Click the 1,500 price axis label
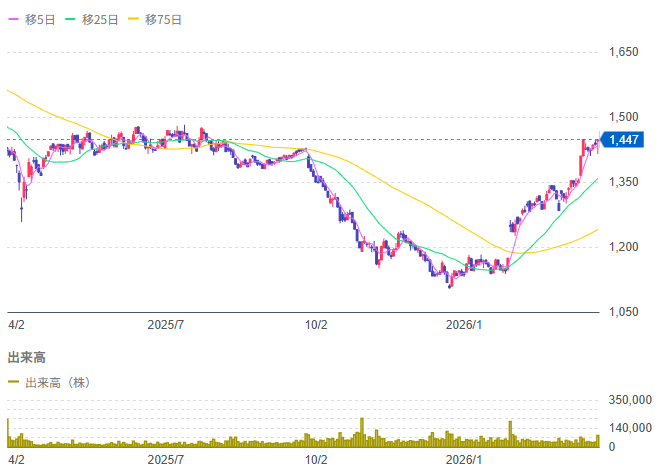The image size is (660, 466). pyautogui.click(x=624, y=116)
